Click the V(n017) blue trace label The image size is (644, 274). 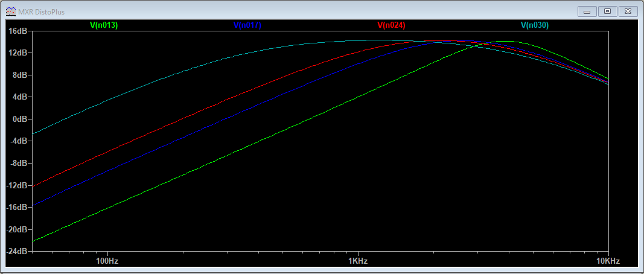(x=247, y=25)
